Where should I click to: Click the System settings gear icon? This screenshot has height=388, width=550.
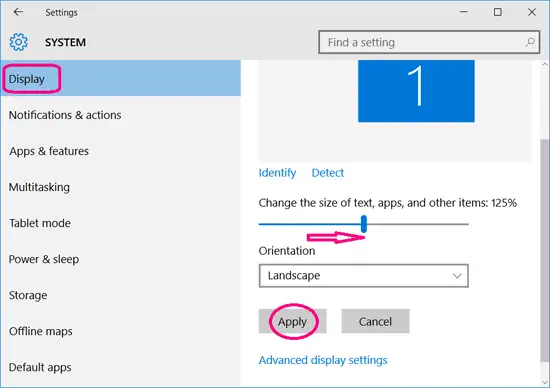(x=19, y=42)
